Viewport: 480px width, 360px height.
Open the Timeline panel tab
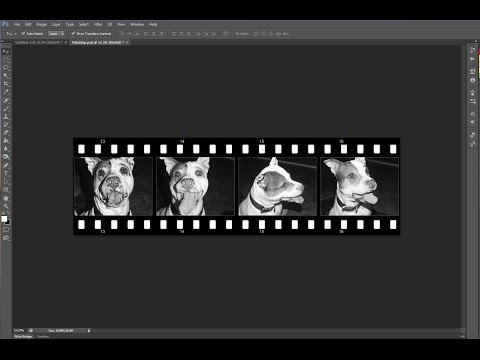(43, 337)
